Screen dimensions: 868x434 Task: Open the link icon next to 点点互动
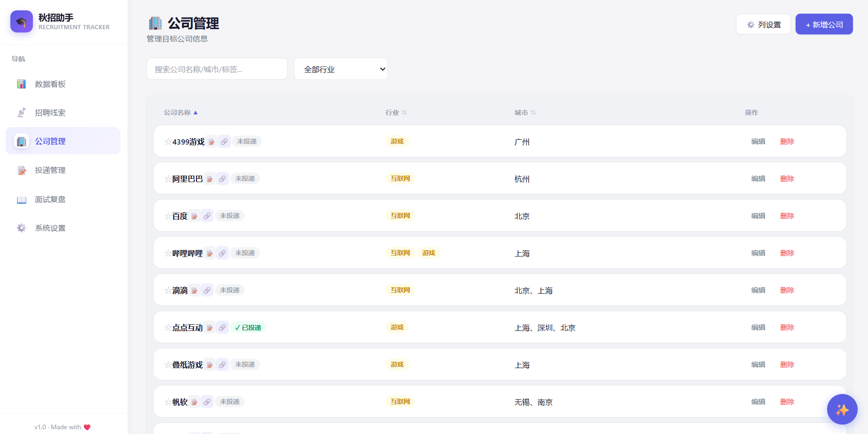[x=222, y=328]
